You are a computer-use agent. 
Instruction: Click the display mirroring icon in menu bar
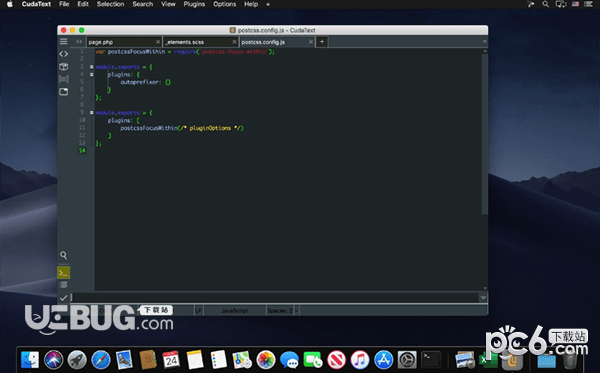[x=561, y=4]
